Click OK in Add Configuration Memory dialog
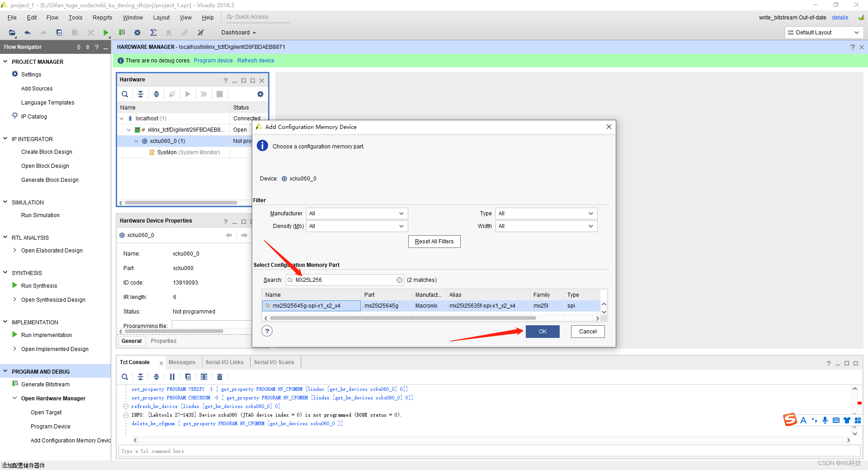Image resolution: width=868 pixels, height=470 pixels. (542, 332)
